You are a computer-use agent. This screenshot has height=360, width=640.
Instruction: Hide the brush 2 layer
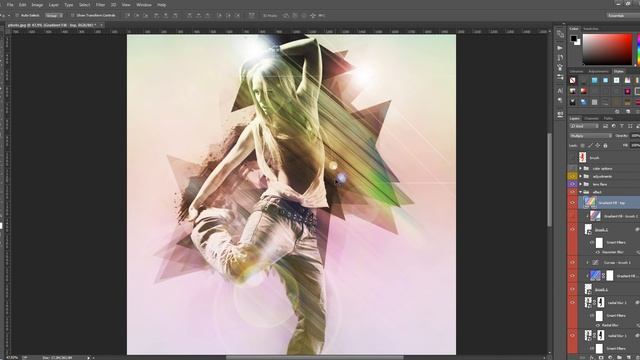[572, 229]
